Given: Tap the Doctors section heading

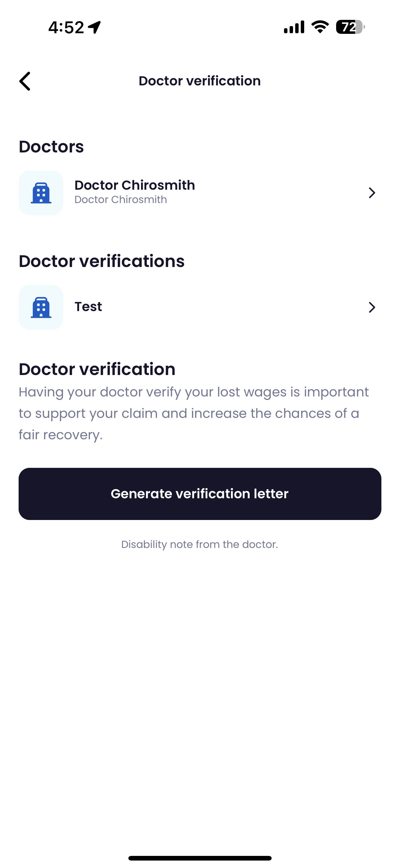Looking at the screenshot, I should tap(51, 146).
